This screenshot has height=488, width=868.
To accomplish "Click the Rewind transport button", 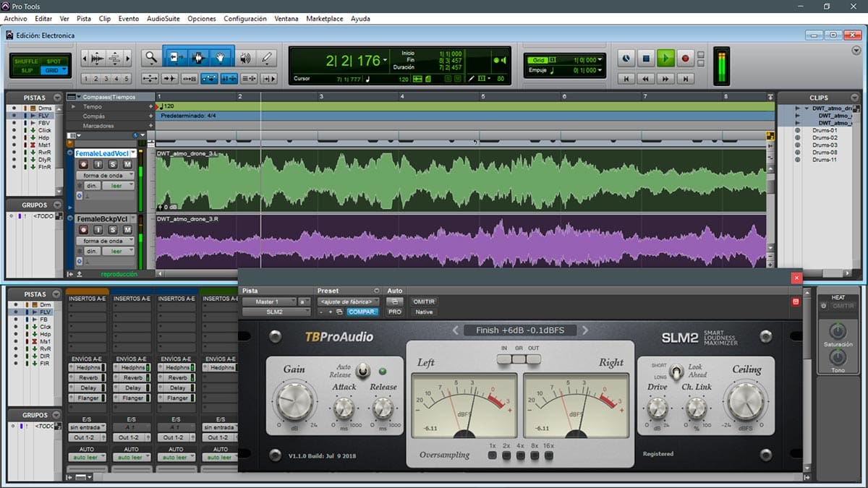I will [646, 78].
